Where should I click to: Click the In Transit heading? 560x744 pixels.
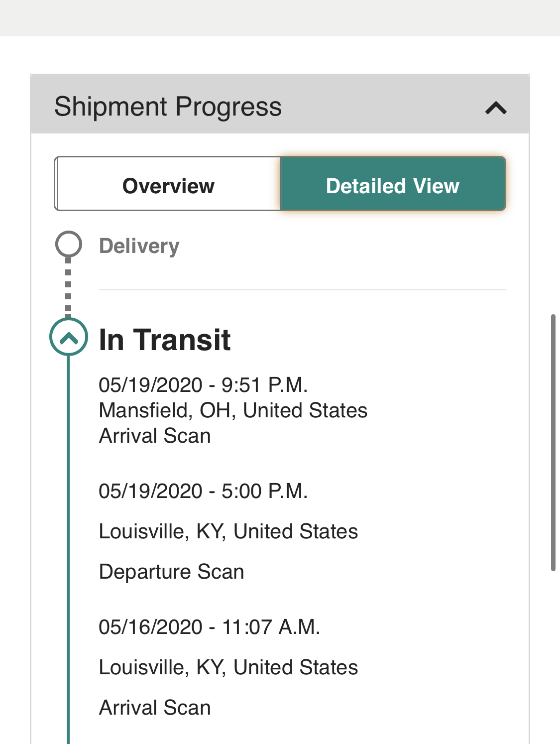click(164, 340)
